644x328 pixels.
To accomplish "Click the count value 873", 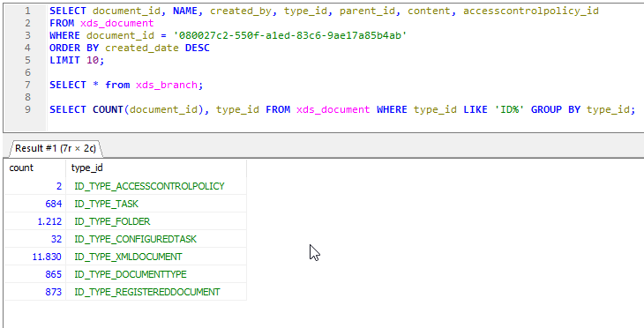I will coord(54,292).
